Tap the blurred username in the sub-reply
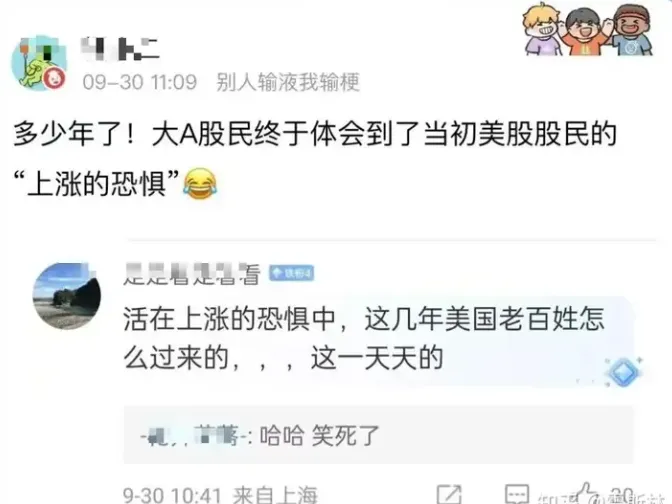The height and width of the screenshot is (504, 672). 196,436
